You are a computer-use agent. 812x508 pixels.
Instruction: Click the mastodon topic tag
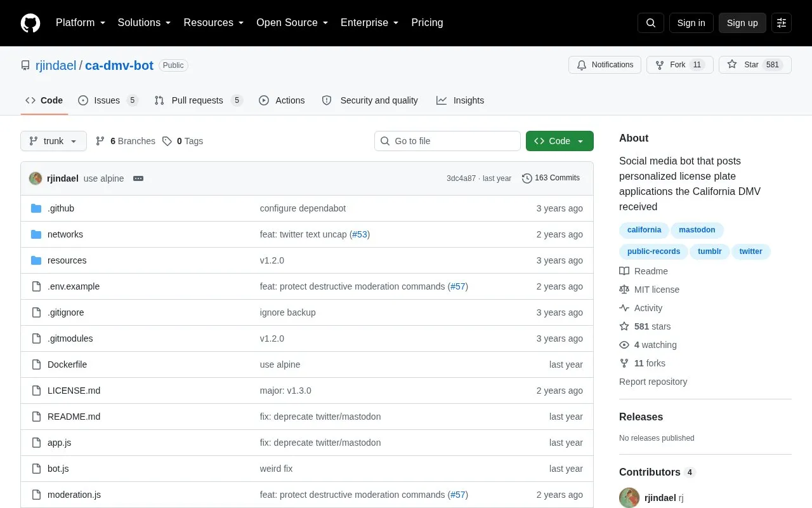[697, 230]
